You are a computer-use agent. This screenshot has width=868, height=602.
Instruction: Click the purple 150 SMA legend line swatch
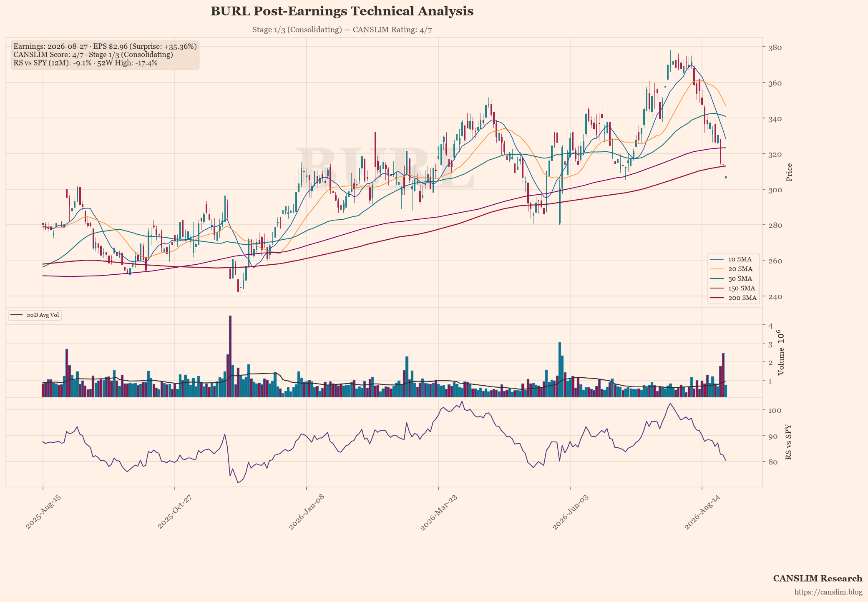click(x=717, y=288)
